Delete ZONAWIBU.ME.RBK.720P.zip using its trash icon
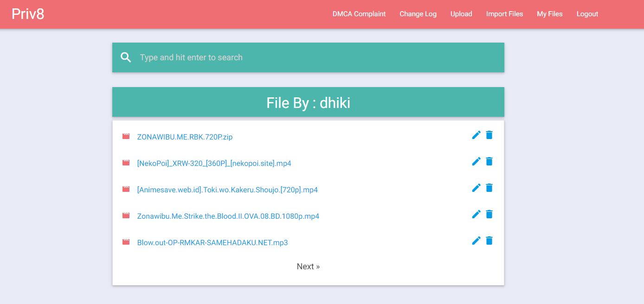The width and height of the screenshot is (644, 304). click(489, 135)
